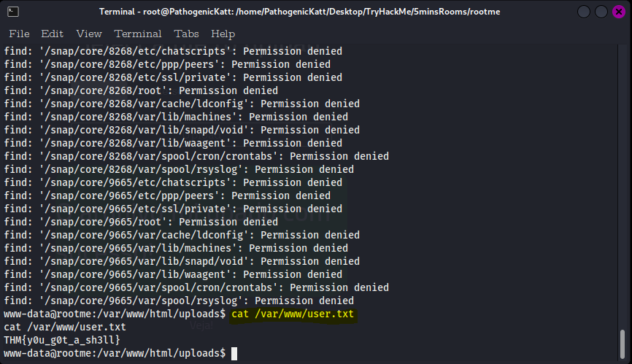The image size is (632, 364).
Task: Open the Tabs menu
Action: coord(186,34)
